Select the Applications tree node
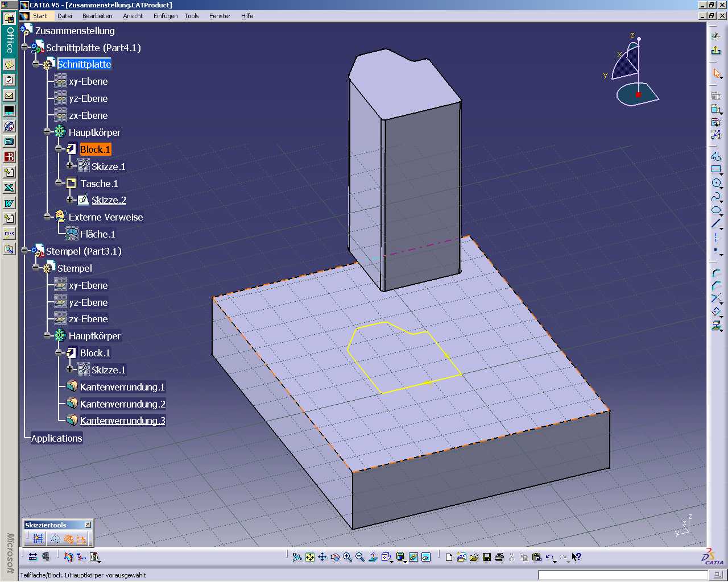The height and width of the screenshot is (582, 728). (x=56, y=438)
